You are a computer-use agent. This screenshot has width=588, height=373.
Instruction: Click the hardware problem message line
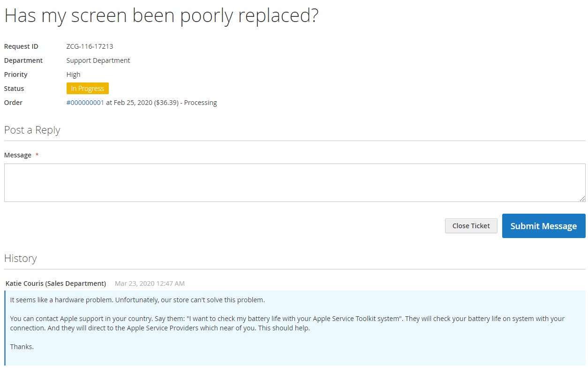(137, 300)
